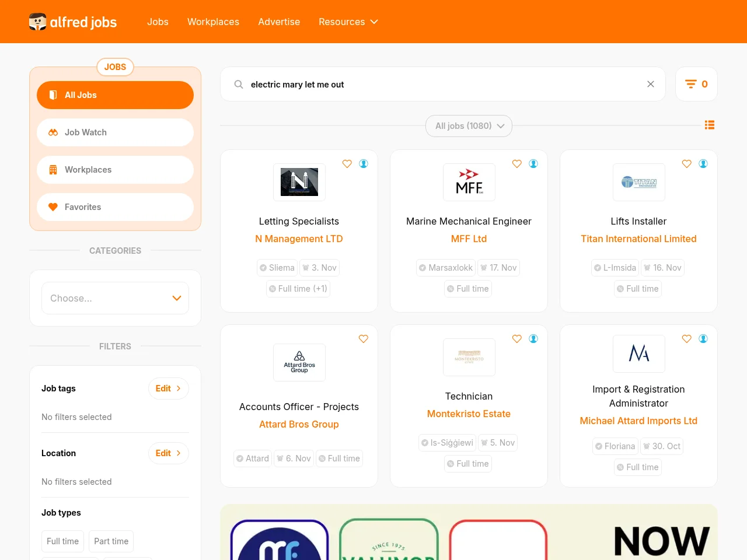Edit the Job tags filter

169,388
